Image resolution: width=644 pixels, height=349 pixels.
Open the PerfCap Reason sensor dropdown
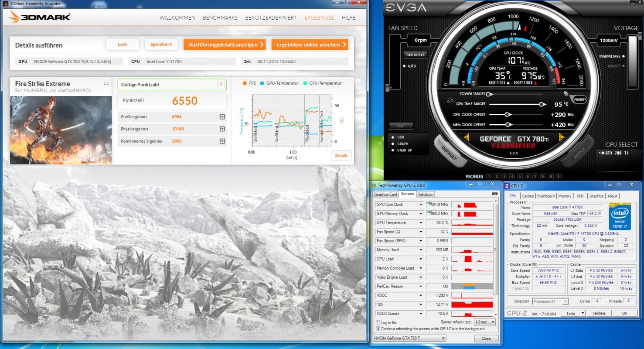421,287
